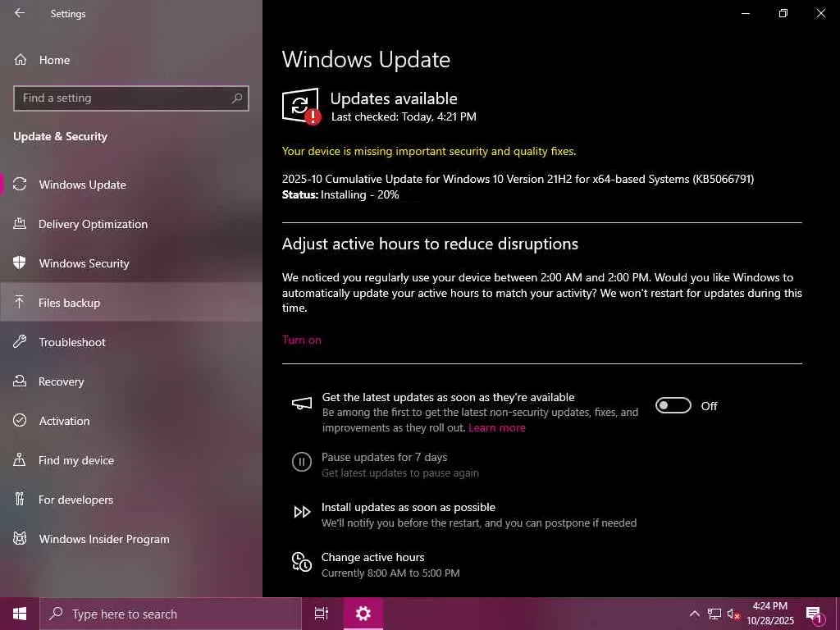The width and height of the screenshot is (840, 630).
Task: Toggle Get the latest updates switch
Action: click(x=673, y=405)
